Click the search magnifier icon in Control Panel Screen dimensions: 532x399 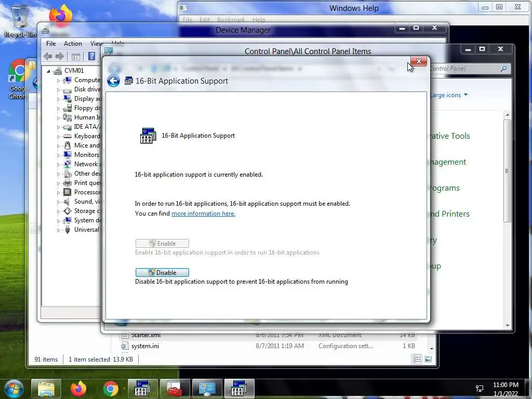[x=504, y=69]
